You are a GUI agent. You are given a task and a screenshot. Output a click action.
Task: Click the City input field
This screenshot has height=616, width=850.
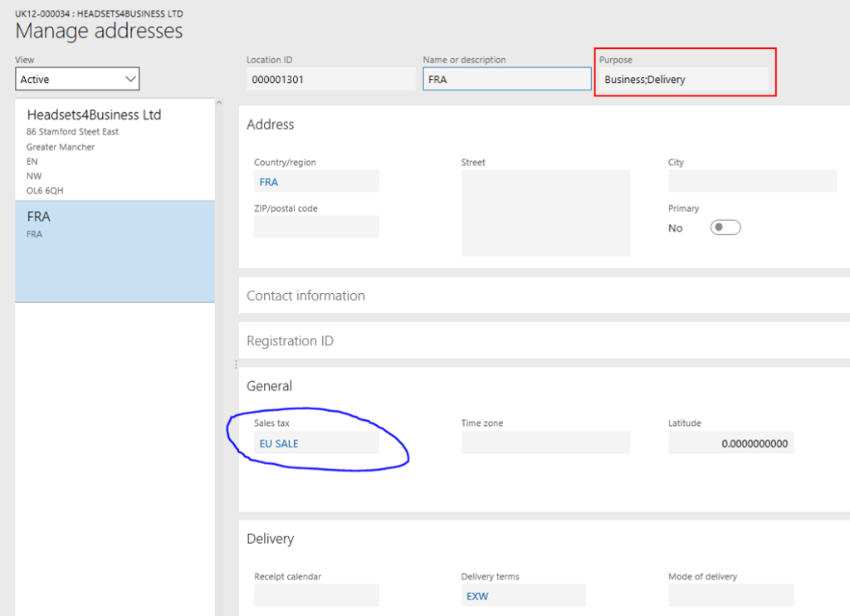[752, 181]
